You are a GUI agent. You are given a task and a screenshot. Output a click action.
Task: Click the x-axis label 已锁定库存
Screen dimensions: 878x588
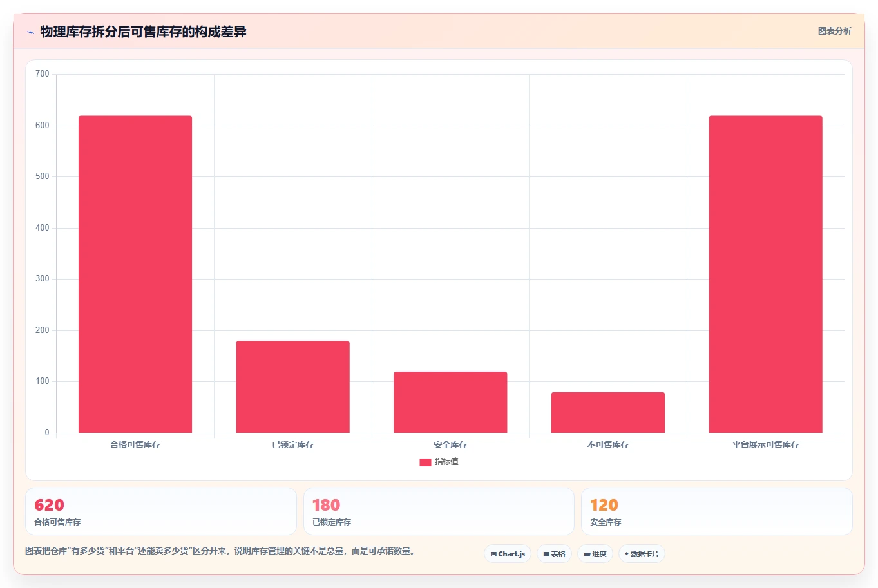(293, 444)
